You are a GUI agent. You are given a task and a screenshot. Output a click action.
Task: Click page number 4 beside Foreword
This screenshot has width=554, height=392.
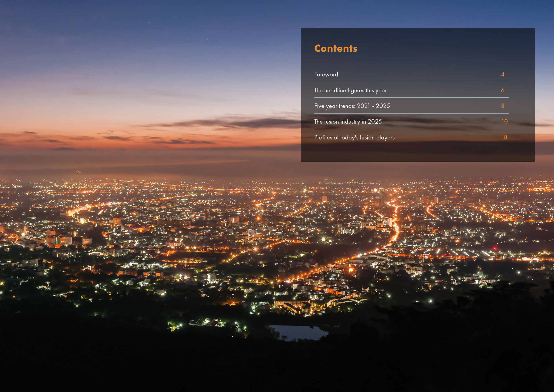[503, 75]
